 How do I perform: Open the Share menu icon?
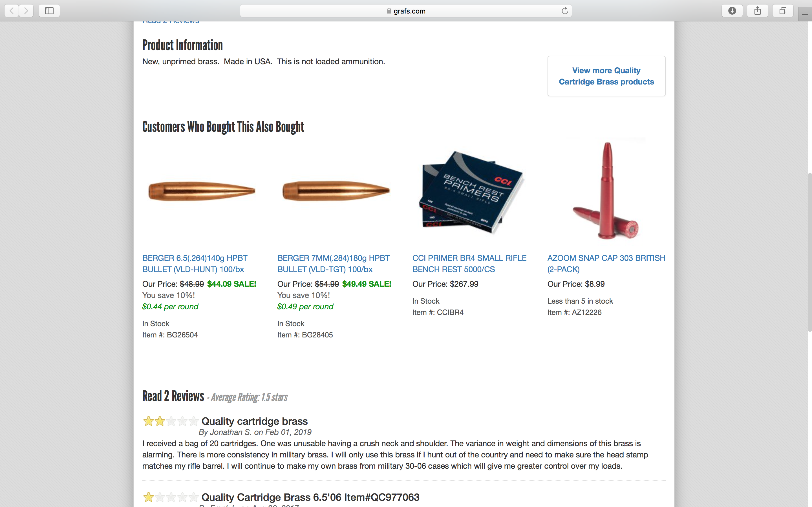(758, 11)
